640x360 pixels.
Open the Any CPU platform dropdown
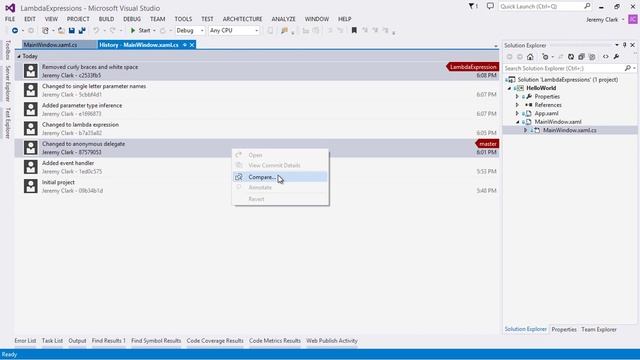click(x=234, y=31)
